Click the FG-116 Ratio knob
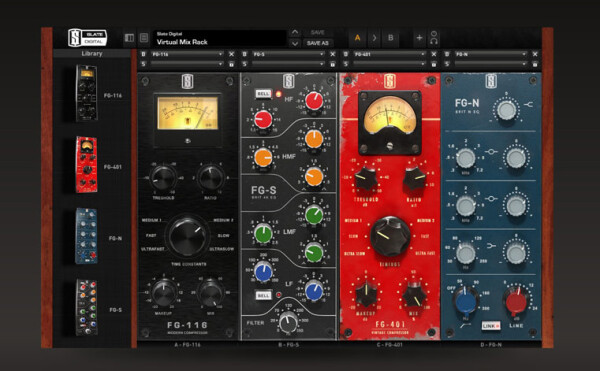The width and height of the screenshot is (600, 371). (211, 178)
